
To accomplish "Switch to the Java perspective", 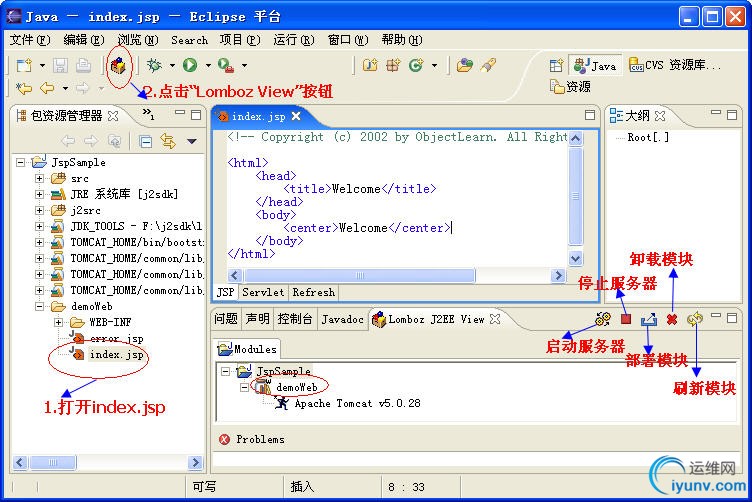I will pyautogui.click(x=595, y=65).
